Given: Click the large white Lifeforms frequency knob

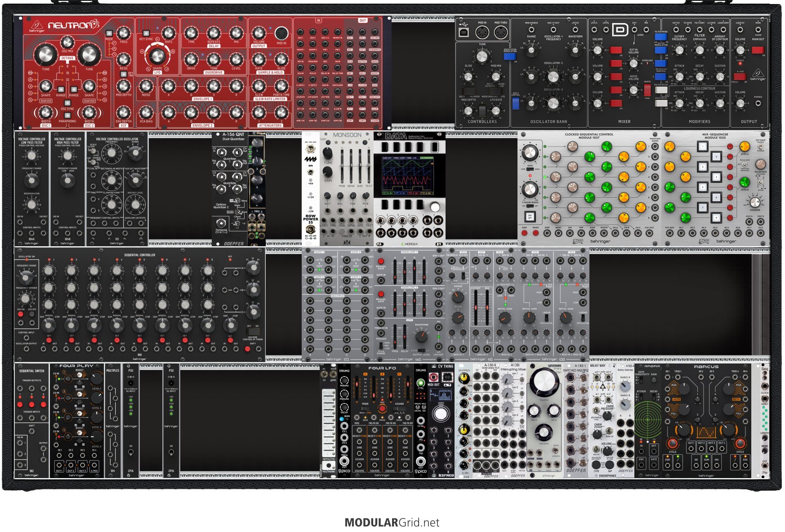Looking at the screenshot, I should tap(544, 382).
